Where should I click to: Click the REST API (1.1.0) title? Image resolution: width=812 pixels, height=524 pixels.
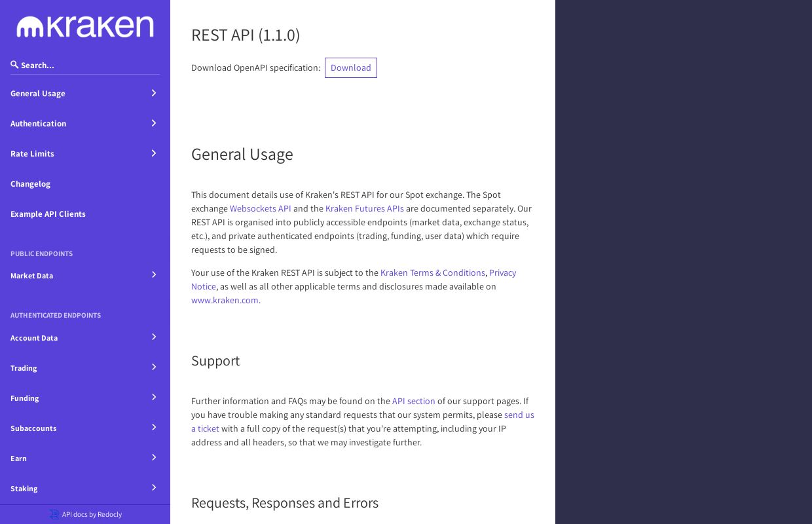coord(246,35)
